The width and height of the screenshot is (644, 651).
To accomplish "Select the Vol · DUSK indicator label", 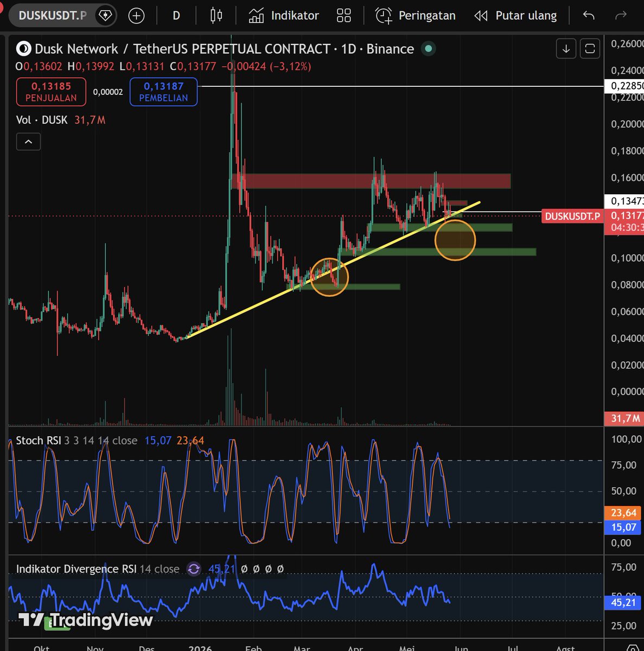I will coord(42,120).
